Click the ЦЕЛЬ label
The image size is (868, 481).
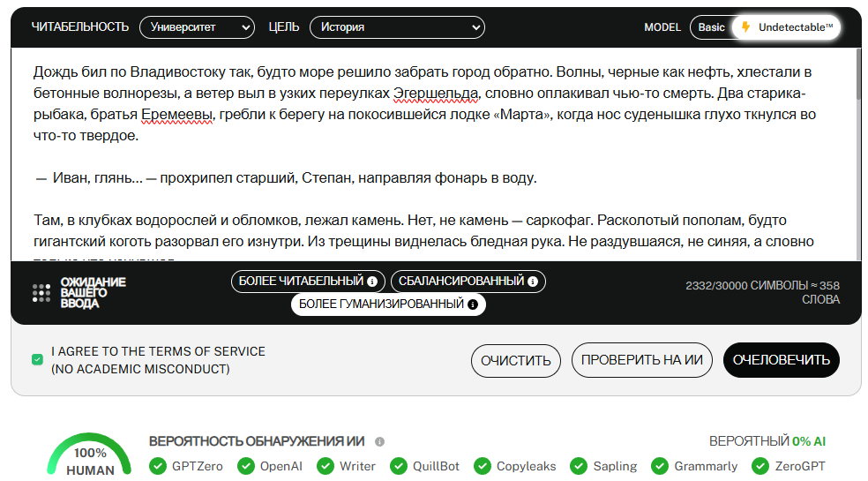click(284, 26)
